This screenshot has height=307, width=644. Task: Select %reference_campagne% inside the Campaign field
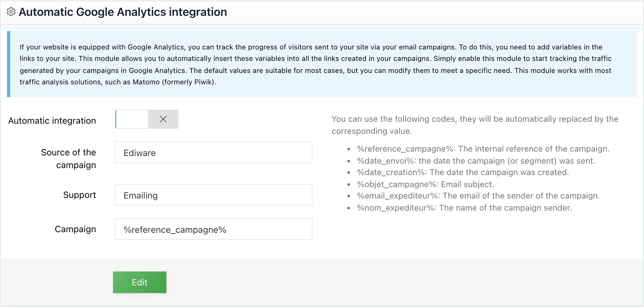(x=175, y=229)
